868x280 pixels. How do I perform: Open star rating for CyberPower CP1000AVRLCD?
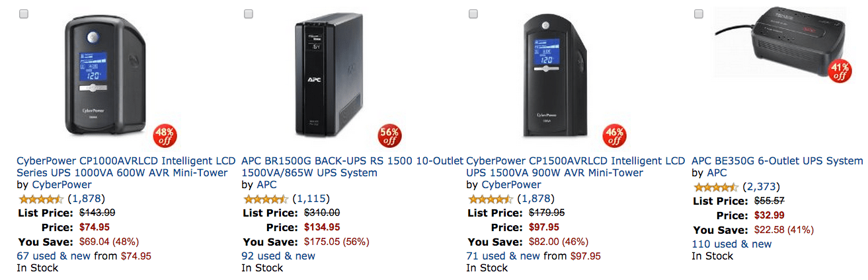click(41, 199)
